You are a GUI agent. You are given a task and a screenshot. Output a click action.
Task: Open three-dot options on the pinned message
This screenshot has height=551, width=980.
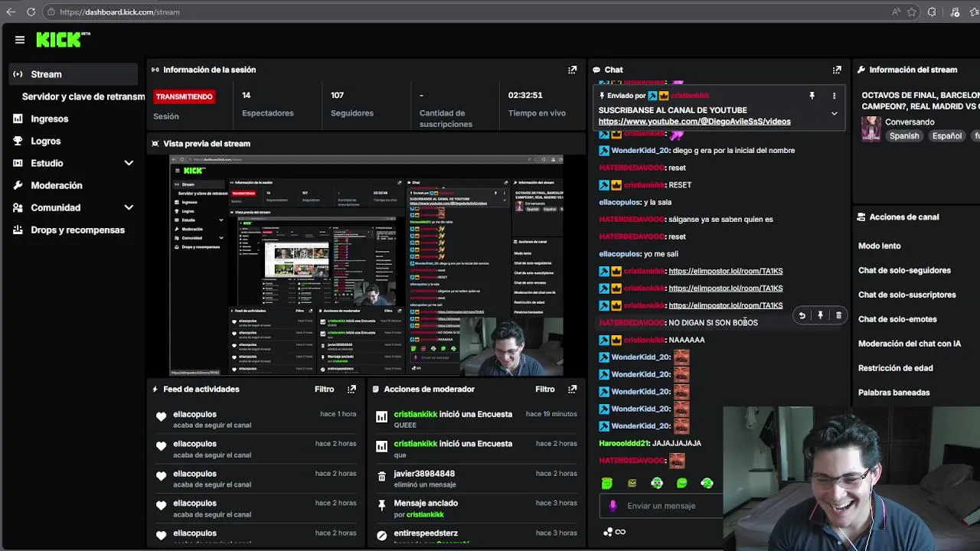click(834, 96)
